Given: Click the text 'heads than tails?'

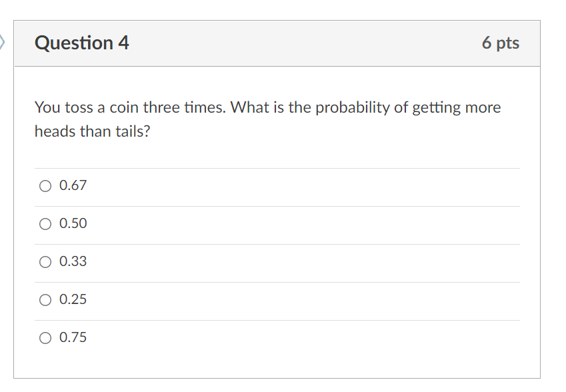Looking at the screenshot, I should 93,131.
